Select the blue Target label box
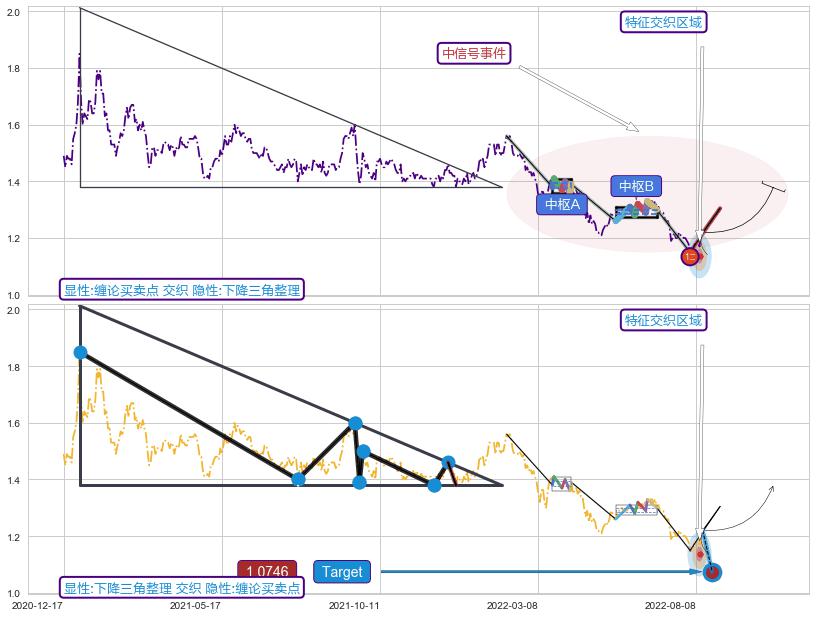The width and height of the screenshot is (816, 617). [342, 572]
